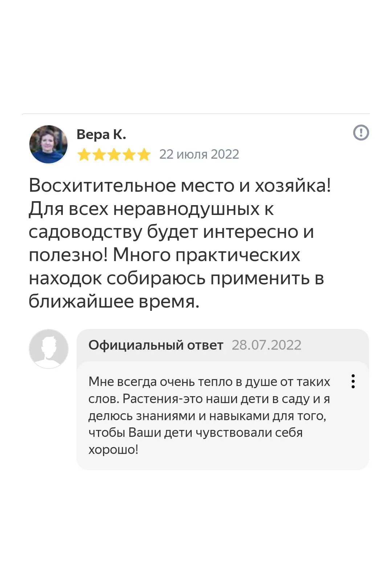This screenshot has width=392, height=581.
Task: Click the horizontal divider above the review
Action: click(196, 114)
